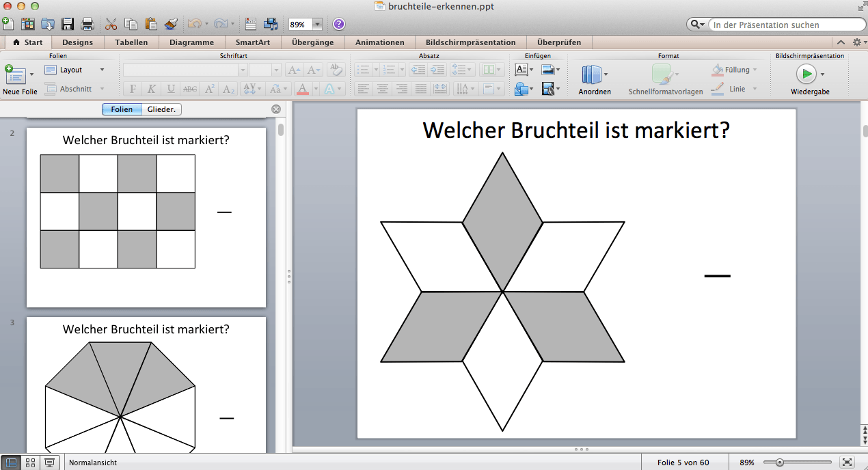Screen dimensions: 868x470
Task: Toggle underline formatting U button
Action: point(171,89)
